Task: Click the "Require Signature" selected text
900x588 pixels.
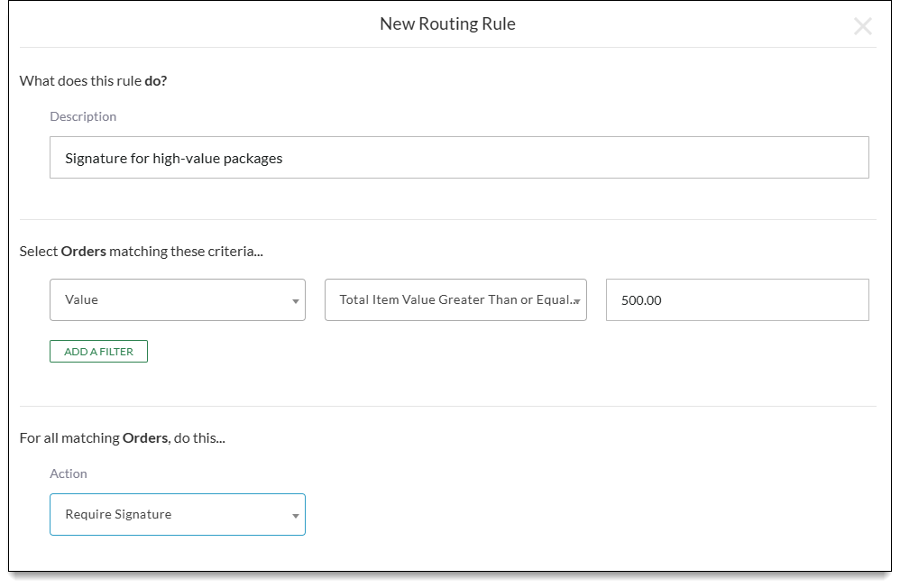Action: [x=118, y=514]
